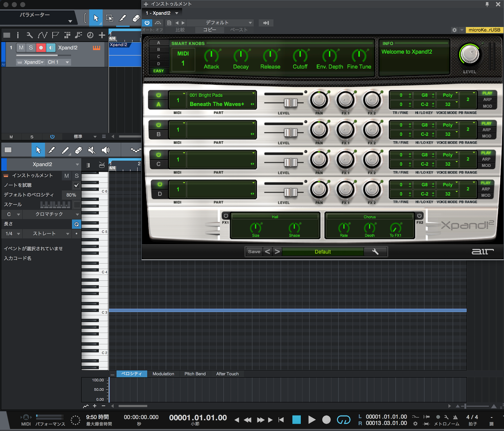Switch to the Pitch Bend tab

(195, 374)
